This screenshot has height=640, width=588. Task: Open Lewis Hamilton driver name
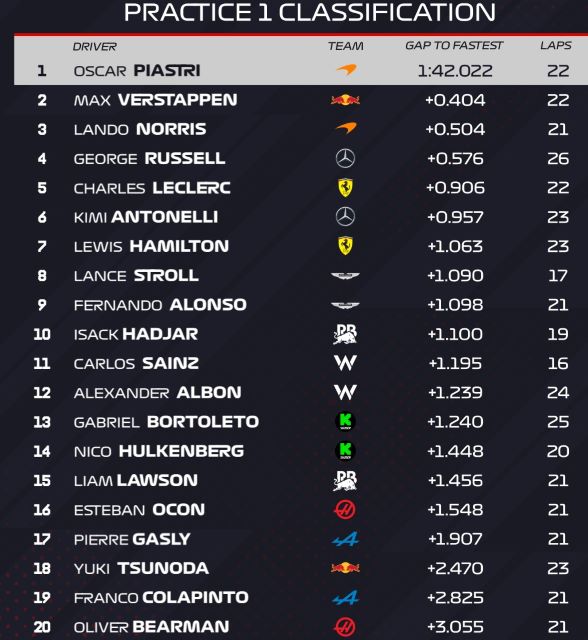point(151,247)
